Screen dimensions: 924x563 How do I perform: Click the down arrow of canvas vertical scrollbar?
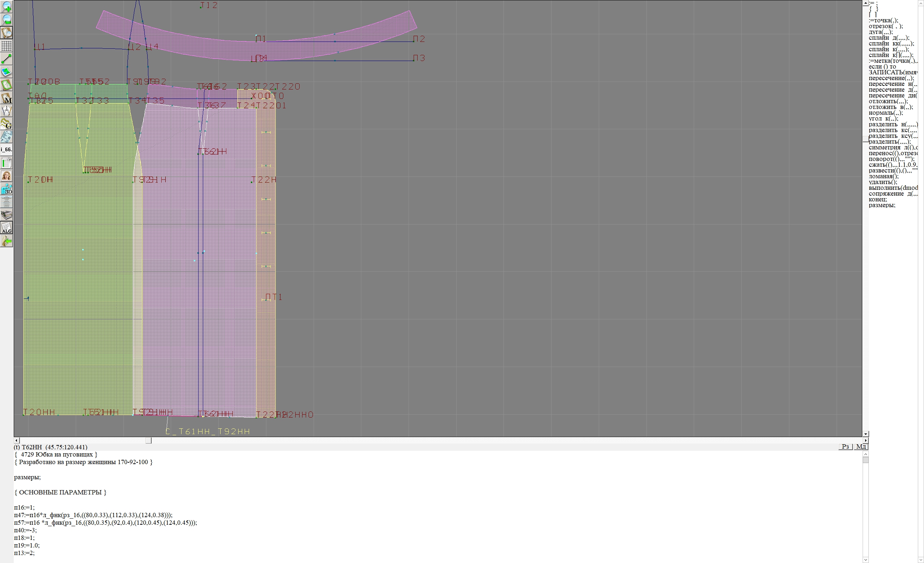865,434
